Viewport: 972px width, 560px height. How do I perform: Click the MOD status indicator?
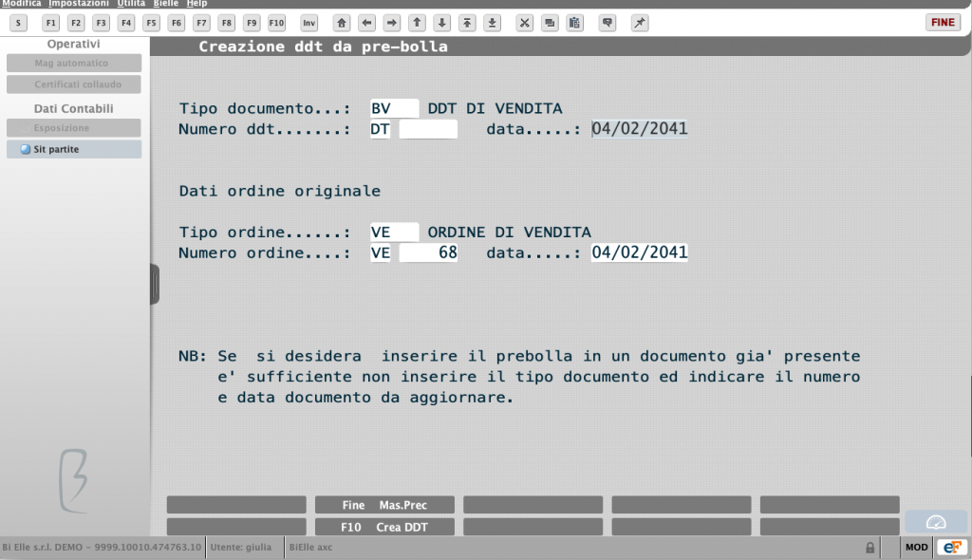pos(916,548)
